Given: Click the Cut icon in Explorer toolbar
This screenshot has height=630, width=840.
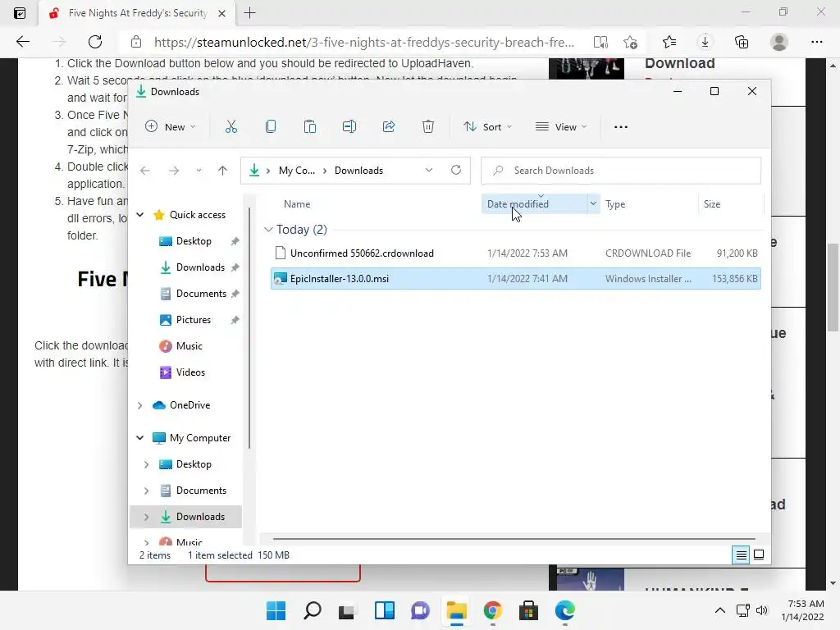Looking at the screenshot, I should point(231,127).
